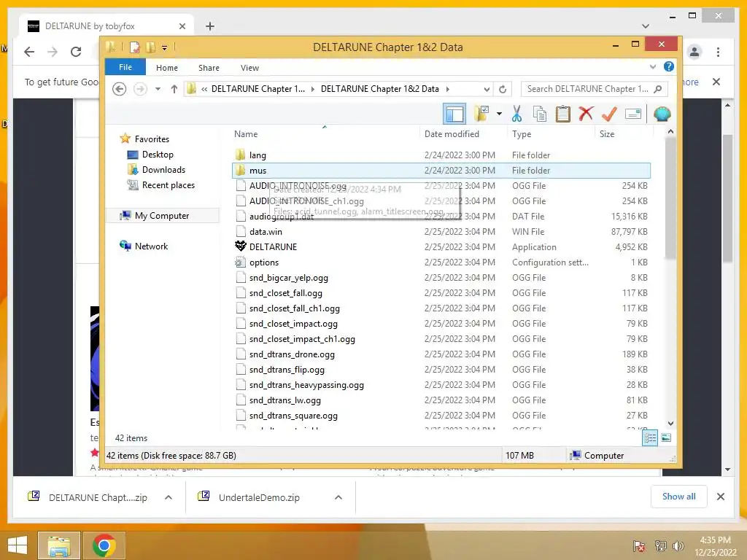This screenshot has width=747, height=560.
Task: Open recent locations dropdown arrow
Action: tap(158, 89)
